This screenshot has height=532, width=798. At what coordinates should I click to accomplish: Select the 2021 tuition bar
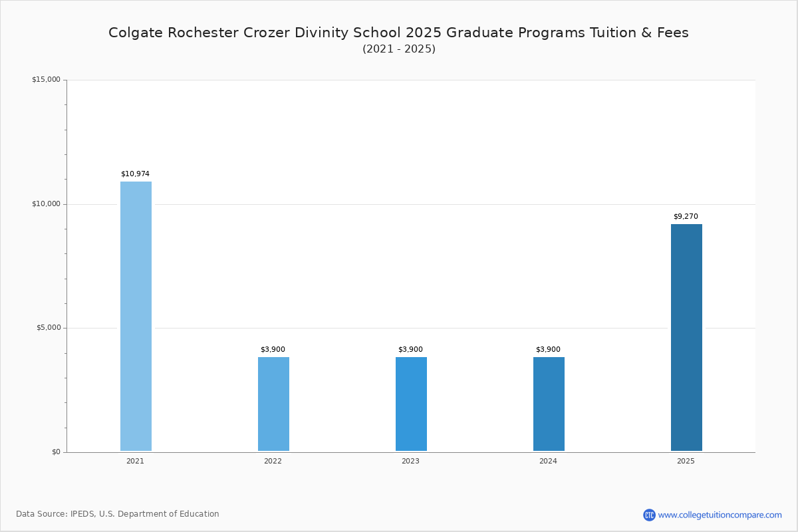[x=136, y=317]
